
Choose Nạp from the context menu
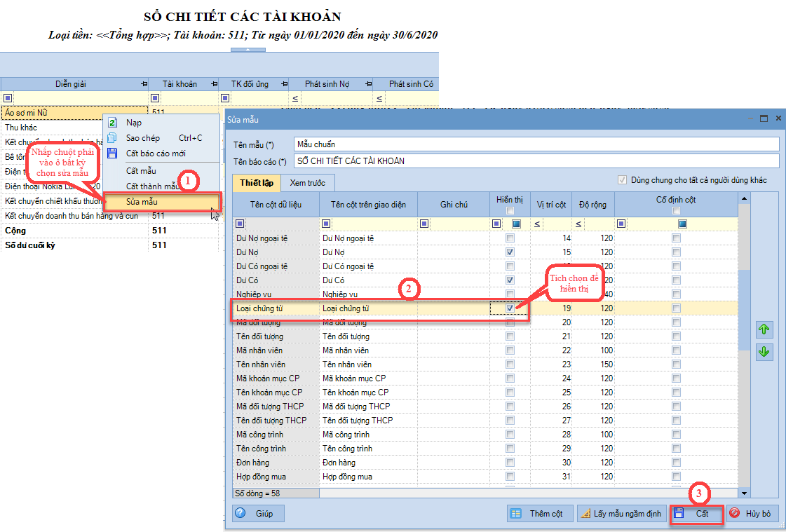pos(161,123)
